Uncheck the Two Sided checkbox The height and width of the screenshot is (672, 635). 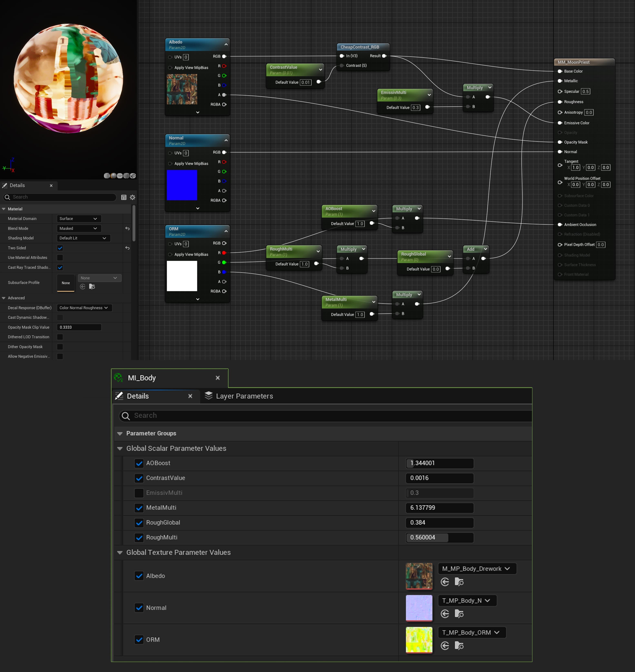(x=60, y=248)
